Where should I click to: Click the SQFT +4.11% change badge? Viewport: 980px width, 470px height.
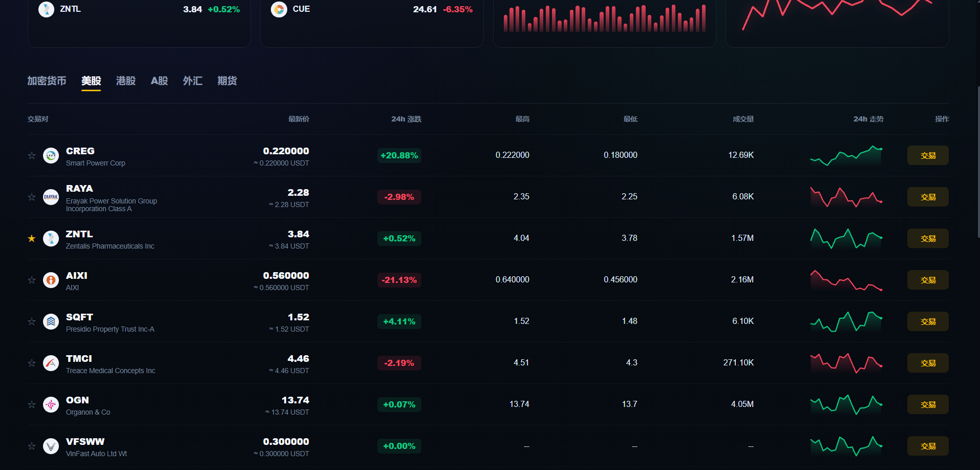click(399, 321)
